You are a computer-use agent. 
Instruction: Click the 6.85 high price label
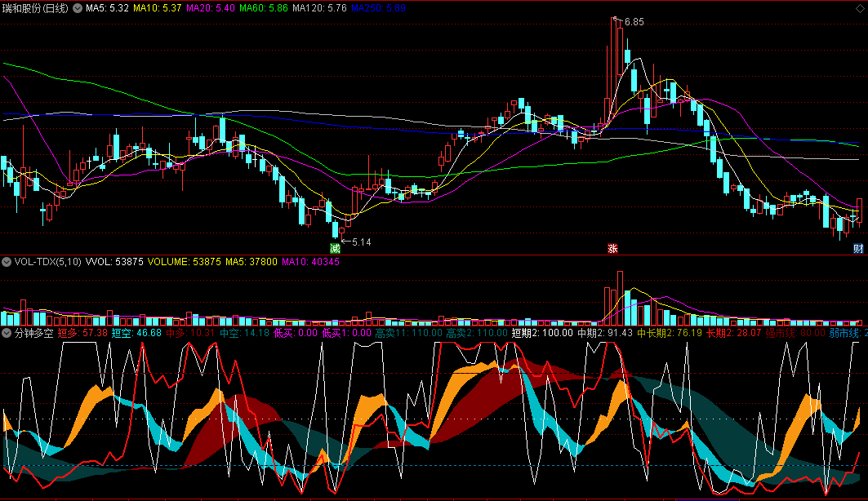pos(634,22)
